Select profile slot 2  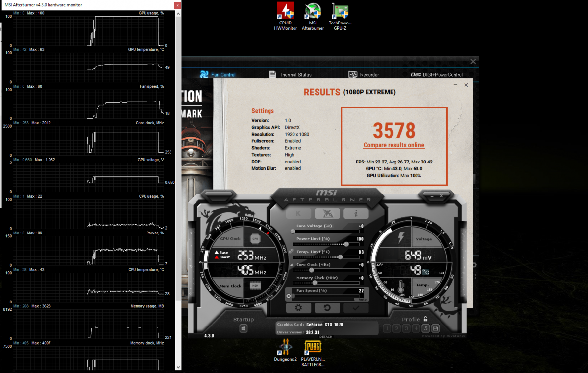[x=396, y=328]
